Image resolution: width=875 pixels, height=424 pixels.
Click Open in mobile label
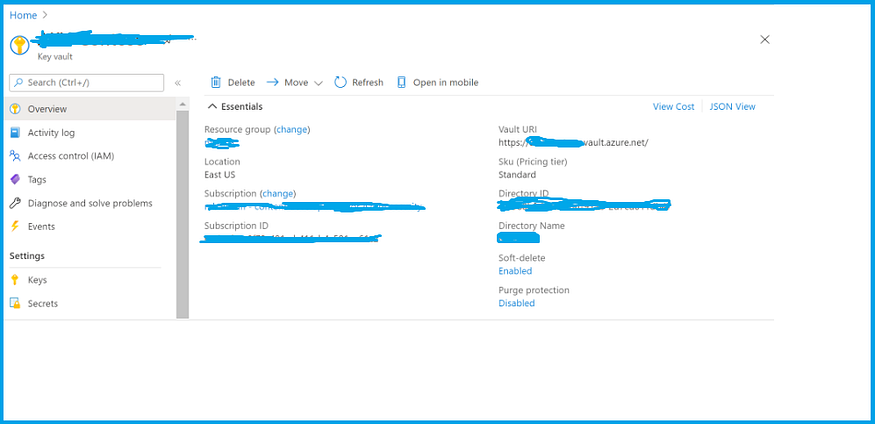pyautogui.click(x=445, y=83)
